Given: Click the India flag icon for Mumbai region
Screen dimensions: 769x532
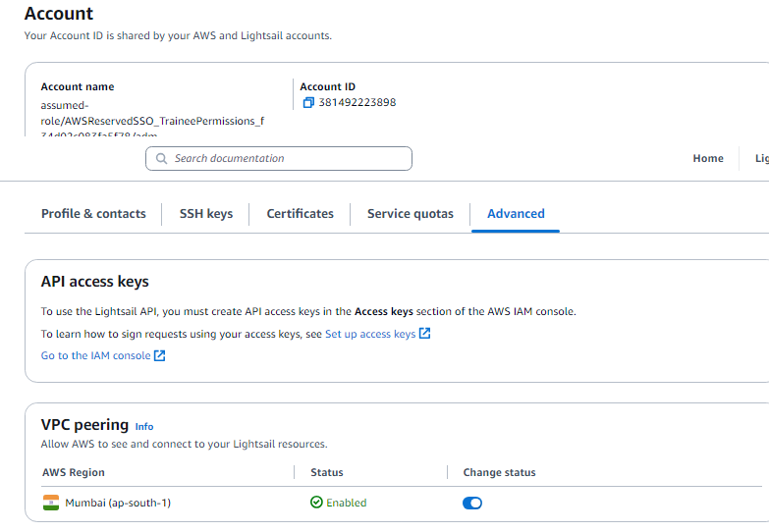Looking at the screenshot, I should pyautogui.click(x=51, y=503).
